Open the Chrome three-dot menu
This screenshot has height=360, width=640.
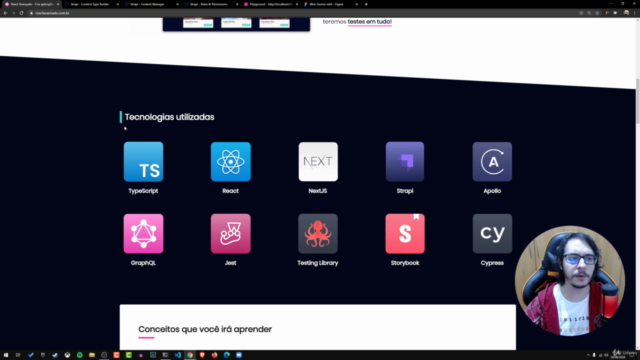click(x=635, y=13)
